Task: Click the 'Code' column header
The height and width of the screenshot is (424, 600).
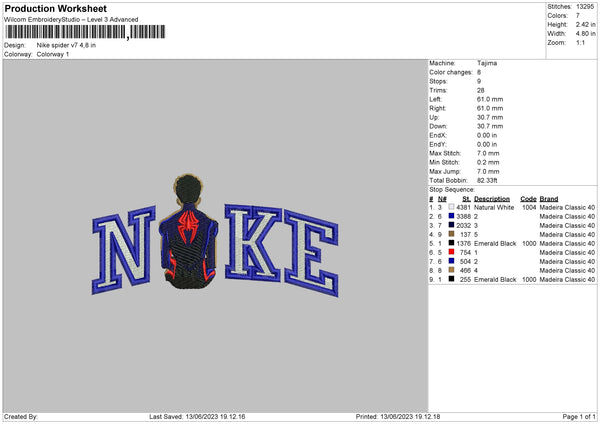Action: [x=528, y=199]
